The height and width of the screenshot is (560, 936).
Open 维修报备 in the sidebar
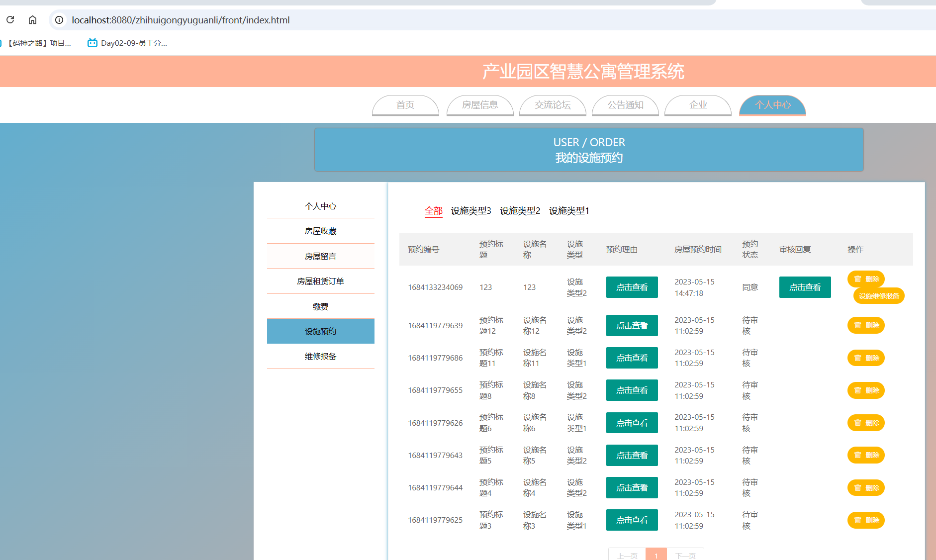[321, 356]
